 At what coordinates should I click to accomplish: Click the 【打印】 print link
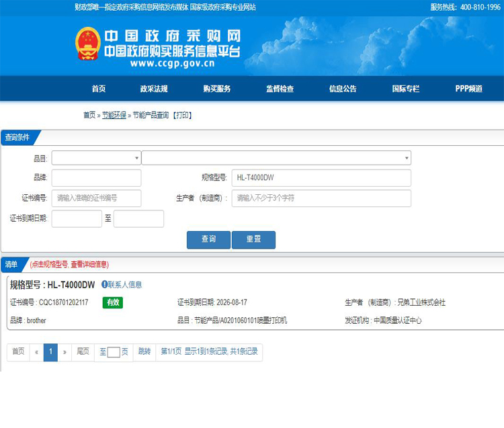pos(182,115)
